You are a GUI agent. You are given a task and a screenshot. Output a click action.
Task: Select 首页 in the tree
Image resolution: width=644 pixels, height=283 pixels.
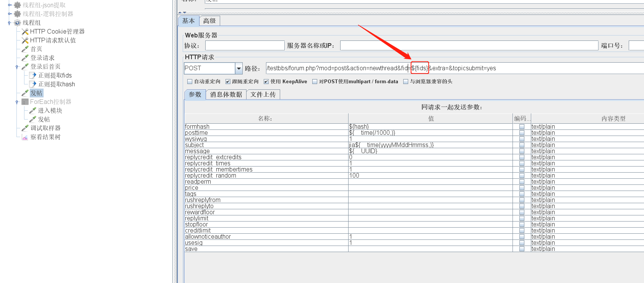click(36, 49)
